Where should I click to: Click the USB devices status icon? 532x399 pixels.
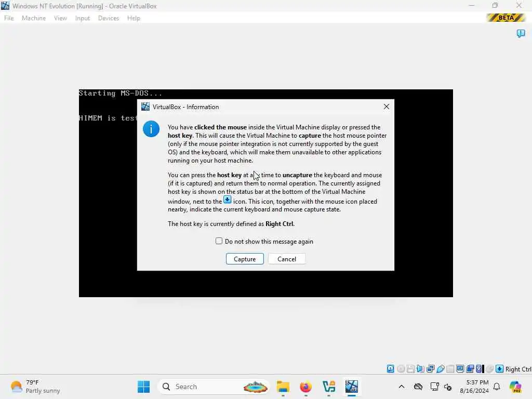coord(441,369)
